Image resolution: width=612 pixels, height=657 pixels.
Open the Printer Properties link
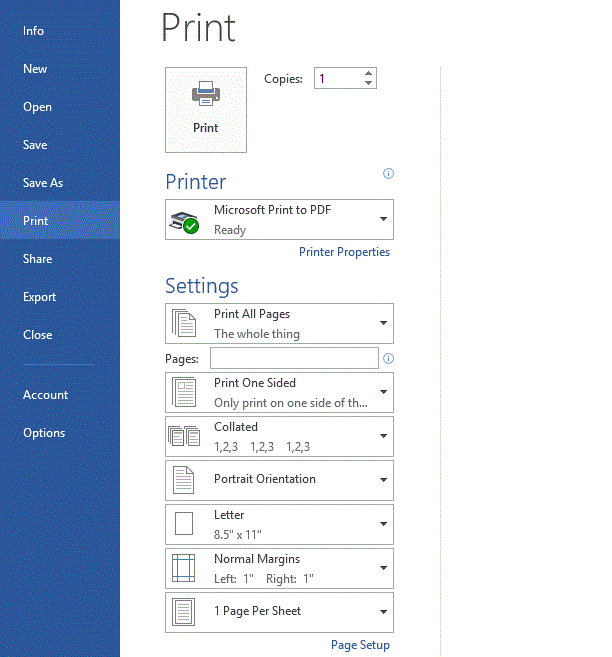tap(344, 252)
